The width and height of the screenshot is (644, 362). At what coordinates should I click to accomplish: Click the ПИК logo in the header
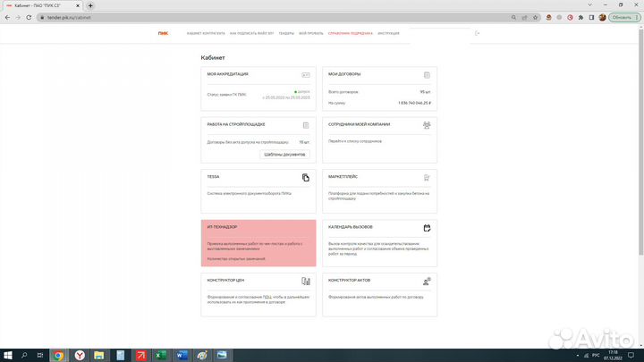163,33
